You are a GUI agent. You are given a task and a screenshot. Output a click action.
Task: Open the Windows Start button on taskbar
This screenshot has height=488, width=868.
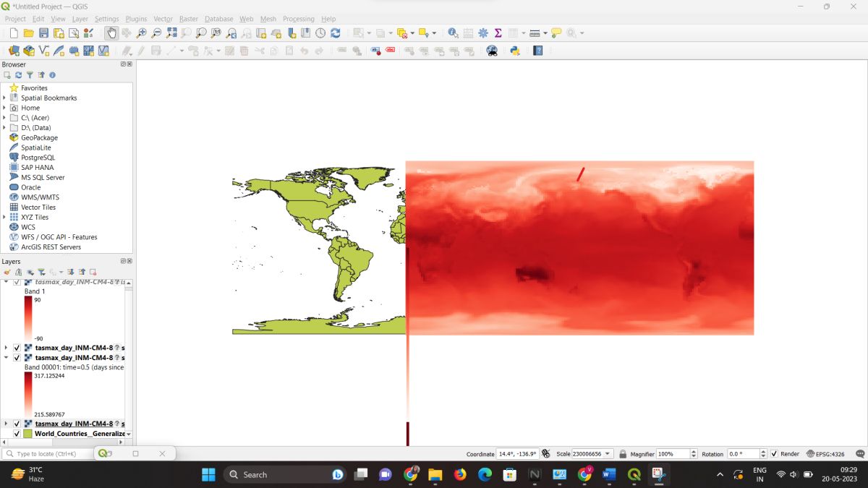208,474
